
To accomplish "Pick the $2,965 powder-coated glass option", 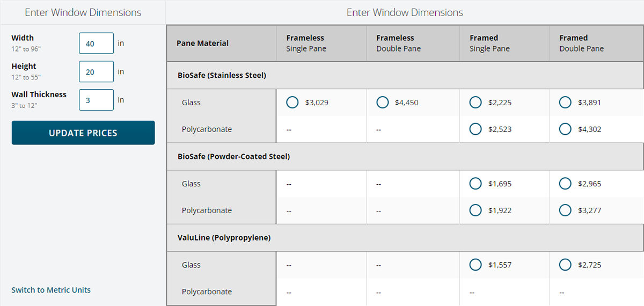I will click(565, 184).
